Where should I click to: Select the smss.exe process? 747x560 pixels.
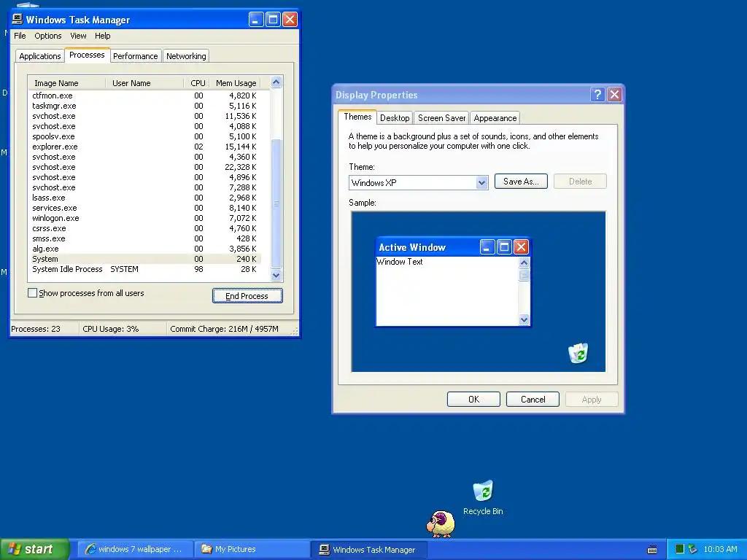(x=144, y=238)
